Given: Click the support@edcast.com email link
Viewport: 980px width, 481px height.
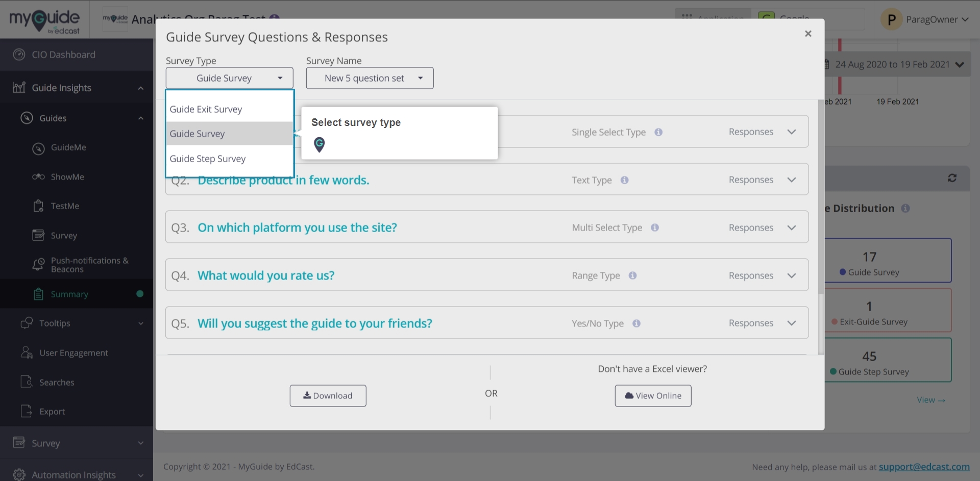Looking at the screenshot, I should pos(924,467).
